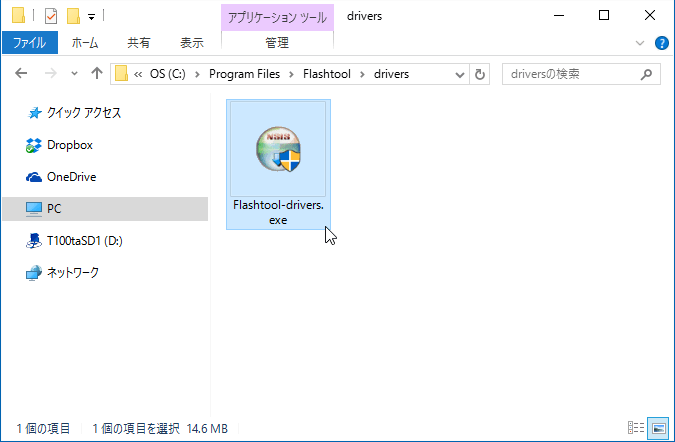
Task: Go forward with the right arrow button
Action: [x=51, y=74]
